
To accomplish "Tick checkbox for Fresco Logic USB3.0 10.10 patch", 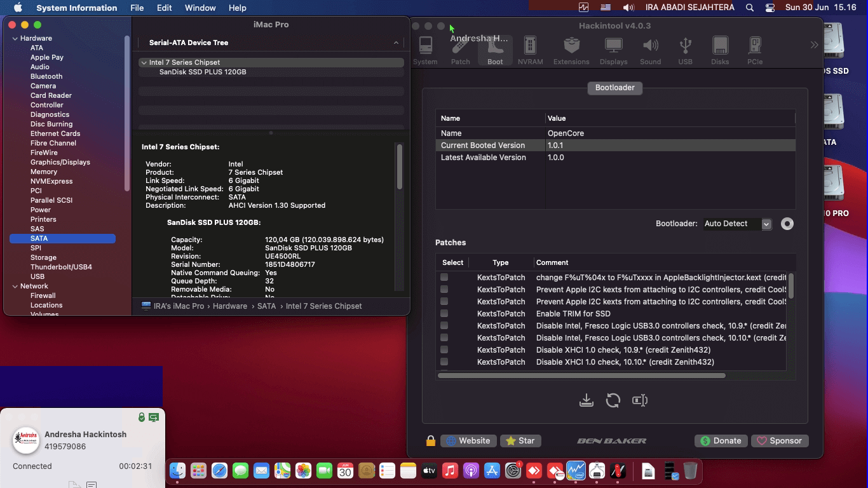I will (444, 337).
